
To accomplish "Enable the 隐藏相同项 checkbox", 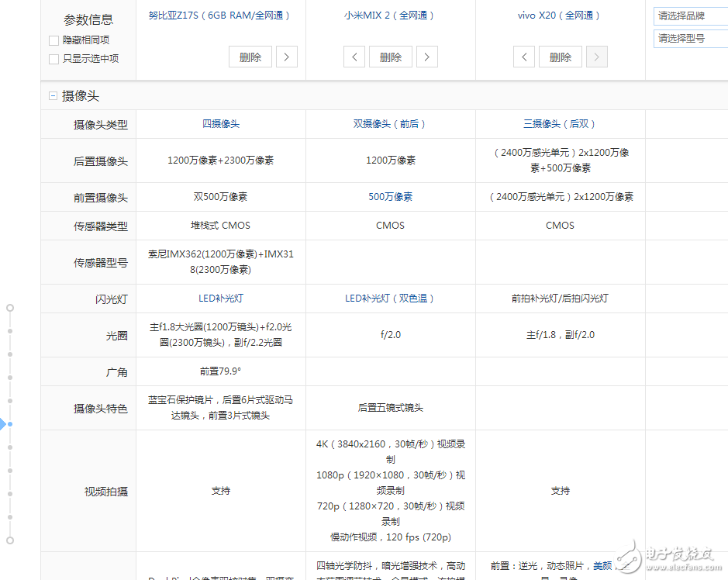I will tap(53, 40).
